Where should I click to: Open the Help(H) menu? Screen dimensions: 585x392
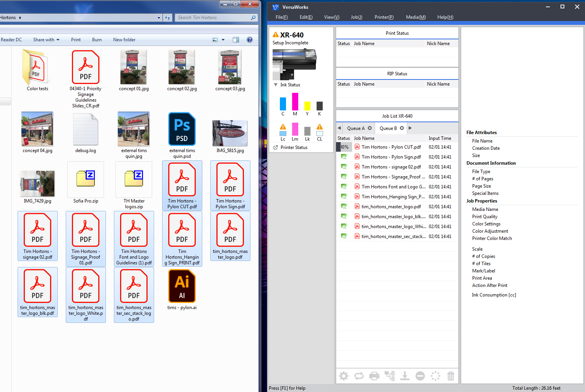445,17
